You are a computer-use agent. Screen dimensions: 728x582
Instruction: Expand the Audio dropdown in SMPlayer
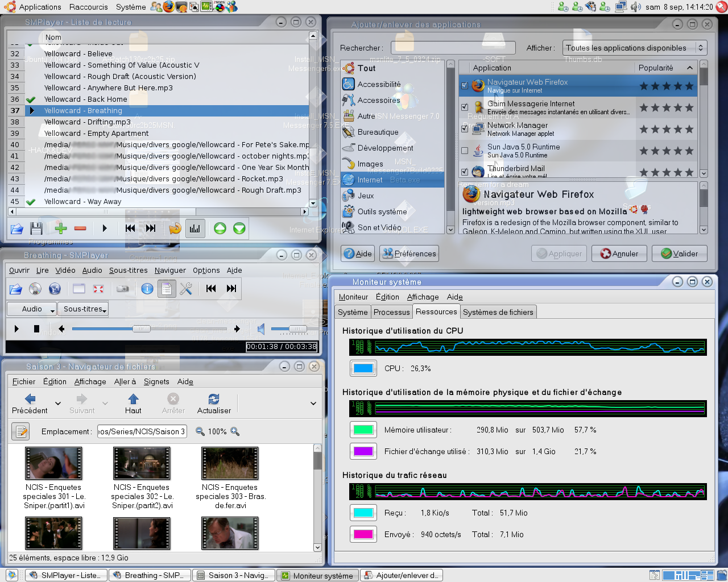pyautogui.click(x=32, y=309)
